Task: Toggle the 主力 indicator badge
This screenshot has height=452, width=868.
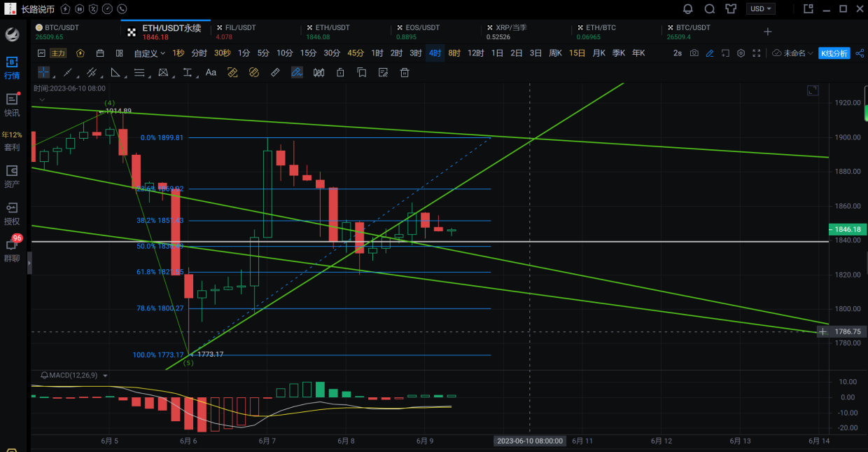Action: click(x=58, y=53)
